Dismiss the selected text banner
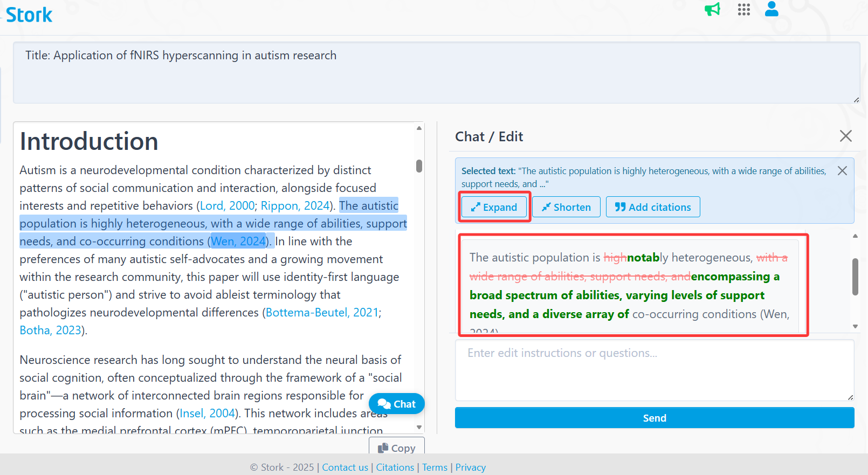The width and height of the screenshot is (868, 475). pyautogui.click(x=842, y=171)
